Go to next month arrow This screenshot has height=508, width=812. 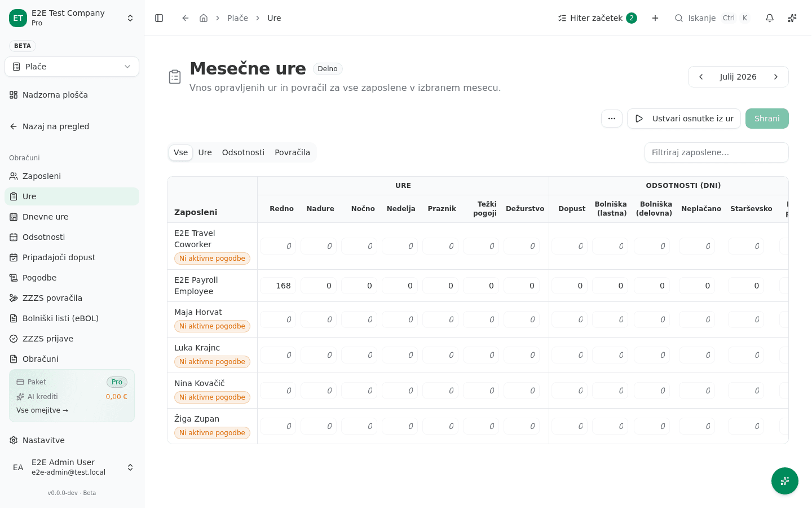coord(776,77)
